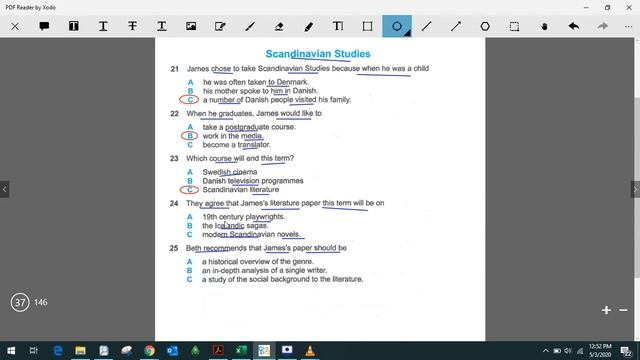This screenshot has width=640, height=360.
Task: Open Microsoft Edge from the taskbar
Action: (x=58, y=351)
